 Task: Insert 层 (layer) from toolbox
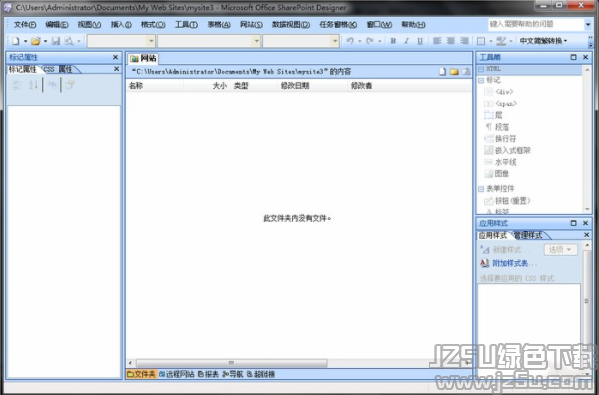pos(493,115)
